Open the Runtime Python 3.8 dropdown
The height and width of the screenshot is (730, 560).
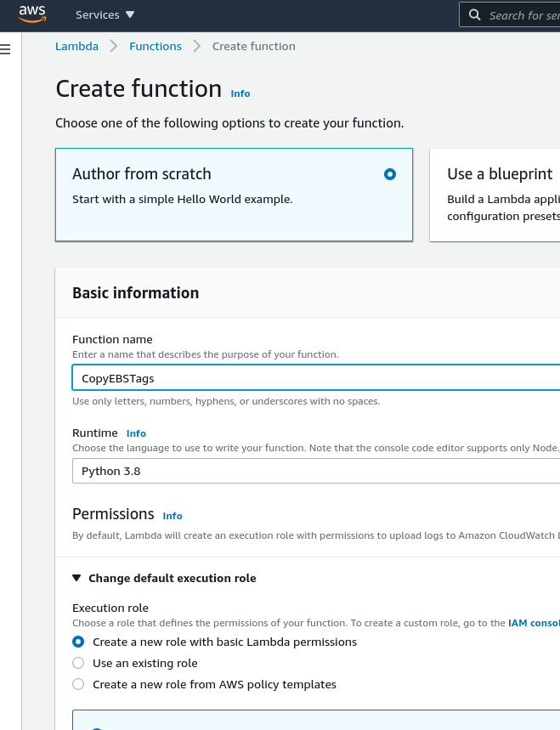(x=316, y=471)
